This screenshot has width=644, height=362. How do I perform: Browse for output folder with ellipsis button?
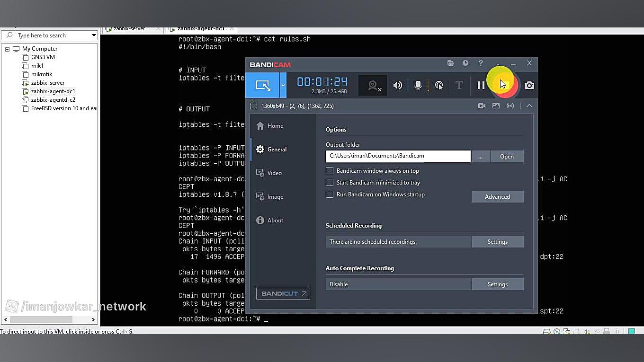480,157
